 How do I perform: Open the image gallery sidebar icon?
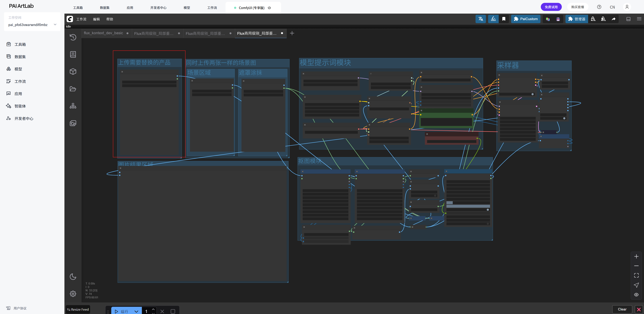pyautogui.click(x=73, y=123)
